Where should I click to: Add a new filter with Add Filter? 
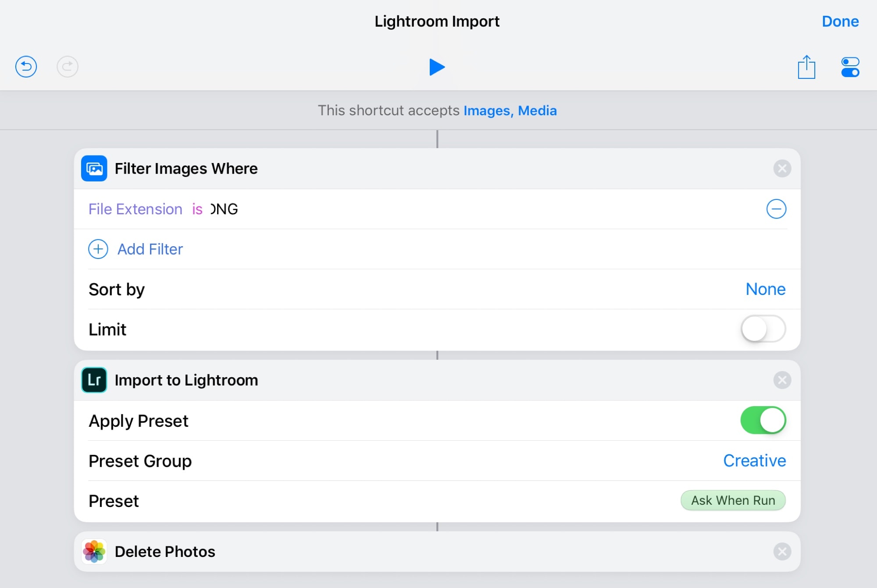150,249
